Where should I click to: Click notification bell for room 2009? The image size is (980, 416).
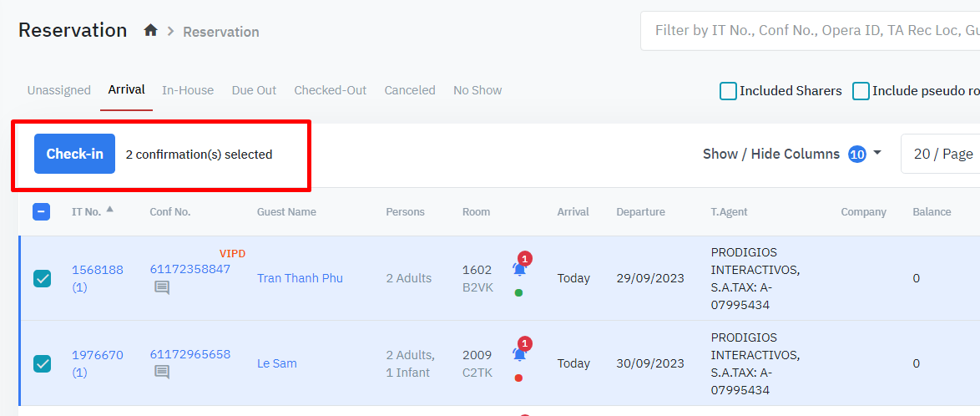coord(519,354)
